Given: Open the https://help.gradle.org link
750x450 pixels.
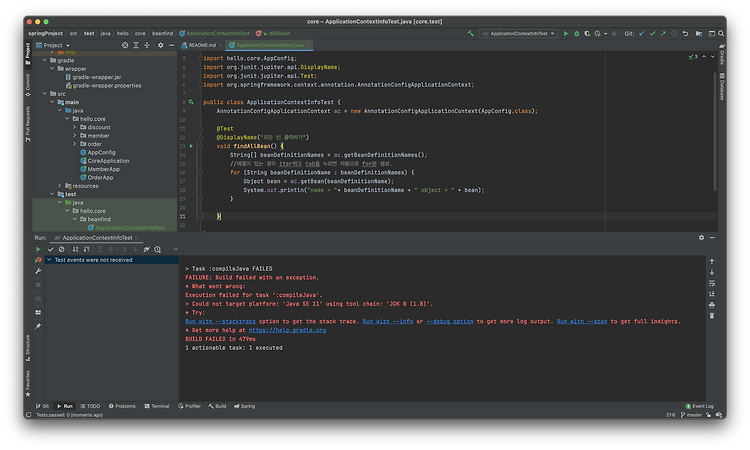Looking at the screenshot, I should point(287,330).
